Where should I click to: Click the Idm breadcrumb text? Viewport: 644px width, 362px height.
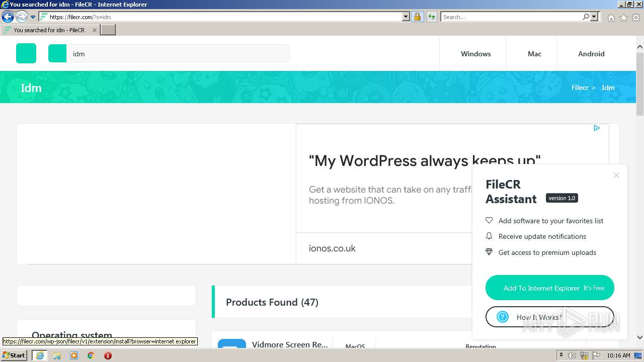point(608,87)
